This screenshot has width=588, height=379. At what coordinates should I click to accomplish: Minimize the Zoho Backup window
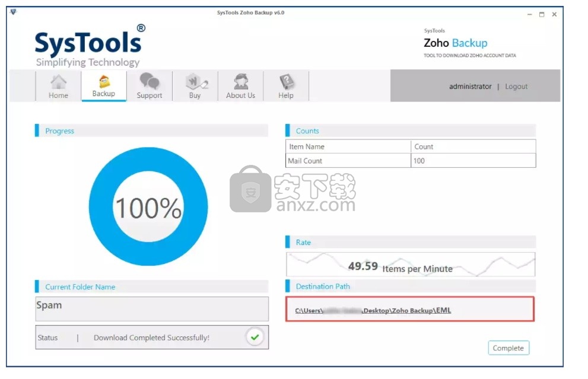[x=529, y=14]
